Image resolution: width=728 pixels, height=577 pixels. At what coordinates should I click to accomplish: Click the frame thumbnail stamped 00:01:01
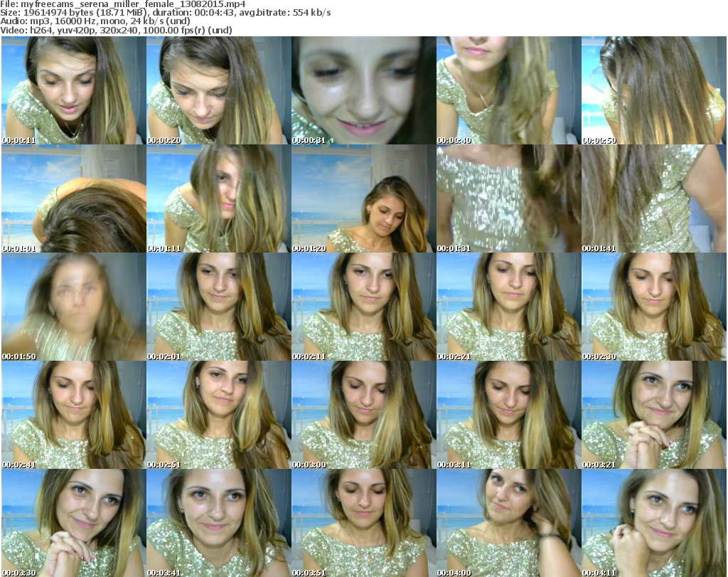click(74, 198)
